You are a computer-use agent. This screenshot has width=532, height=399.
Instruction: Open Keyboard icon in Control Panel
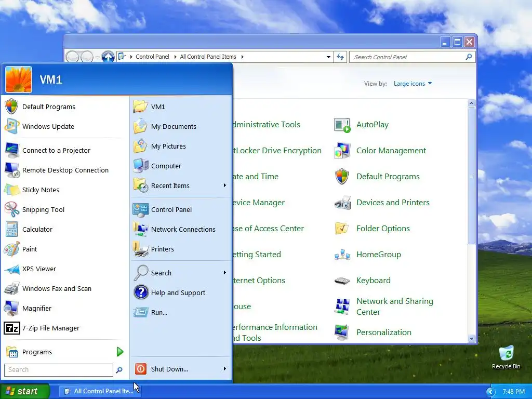point(342,281)
